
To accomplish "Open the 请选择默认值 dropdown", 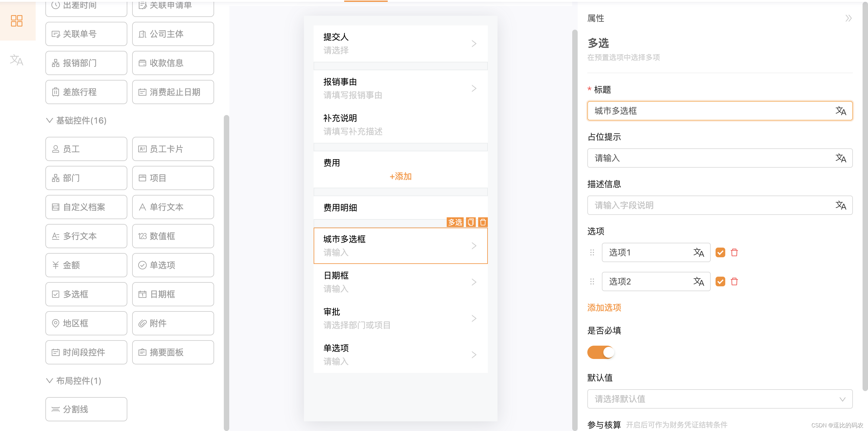I will pyautogui.click(x=720, y=399).
